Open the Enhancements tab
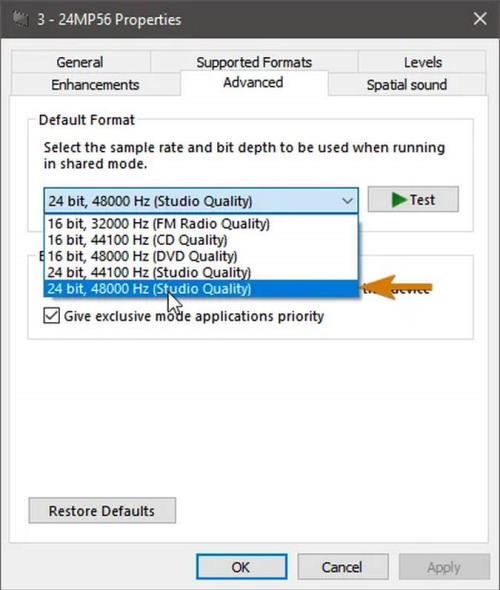The image size is (500, 590). coord(95,85)
